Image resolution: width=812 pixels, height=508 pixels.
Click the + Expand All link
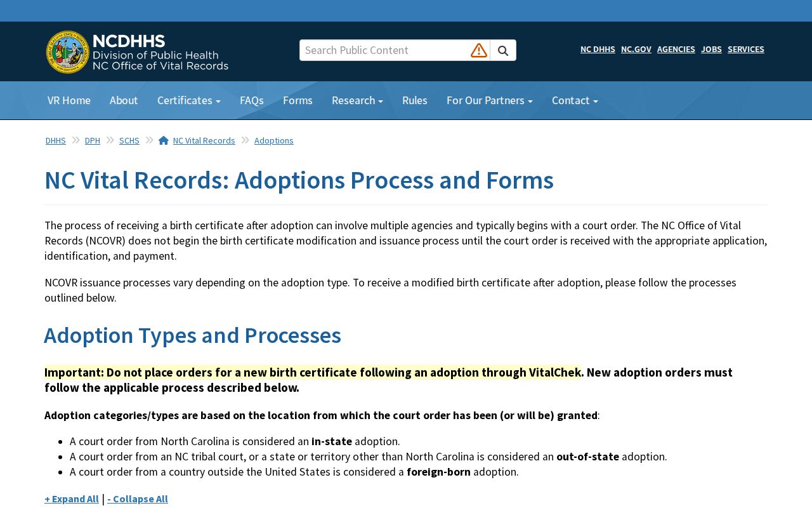tap(72, 499)
